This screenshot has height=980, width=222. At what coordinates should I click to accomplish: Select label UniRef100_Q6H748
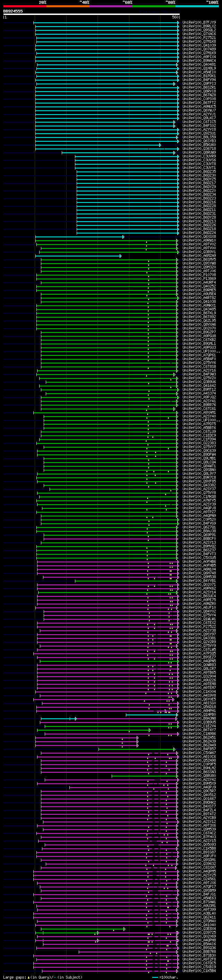[x=199, y=573]
